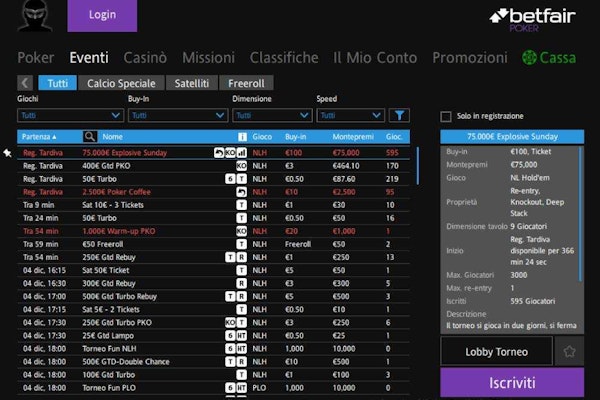The image size is (600, 400).
Task: Click the magnifier search icon beside Nome
Action: coord(90,137)
